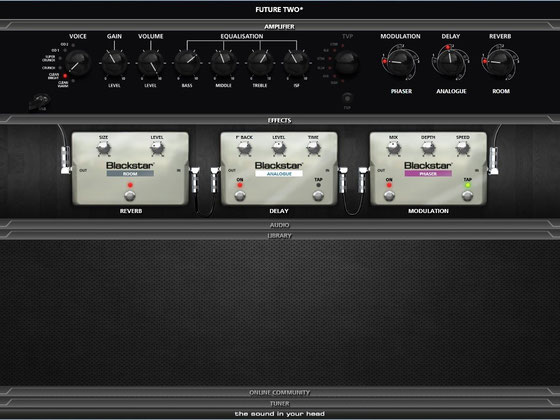The image size is (560, 420).
Task: Click the Middle equalisation knob
Action: pos(224,63)
